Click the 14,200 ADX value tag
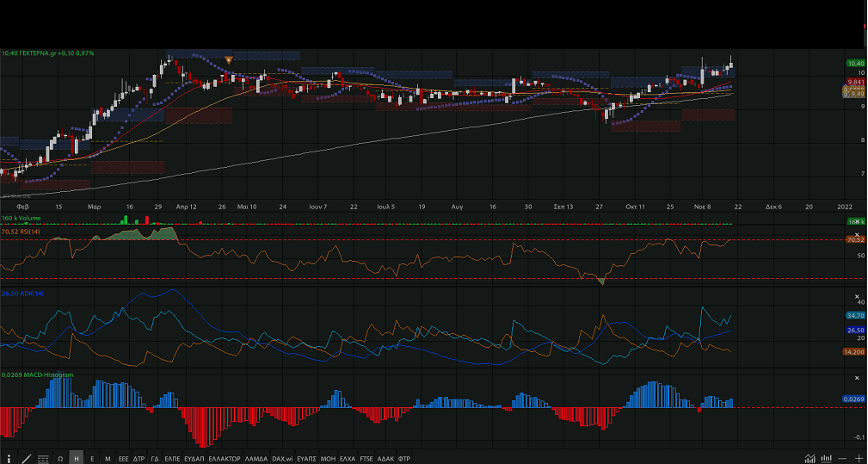868x464 pixels. (854, 351)
